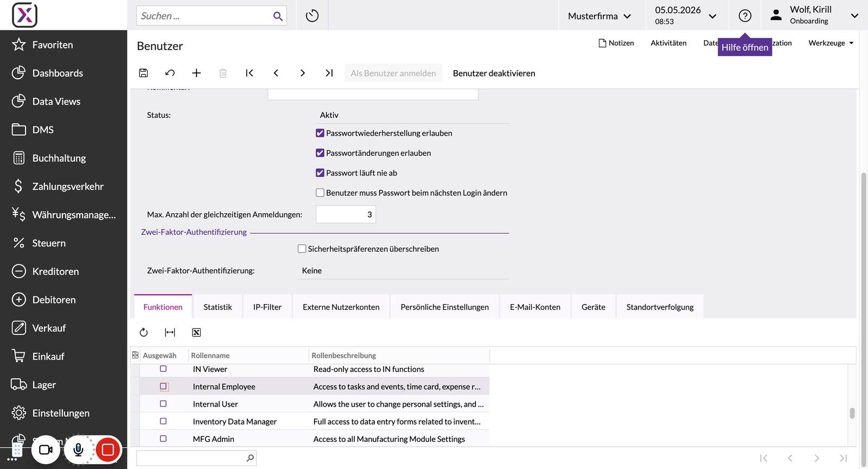Go to the next user record

[x=303, y=73]
